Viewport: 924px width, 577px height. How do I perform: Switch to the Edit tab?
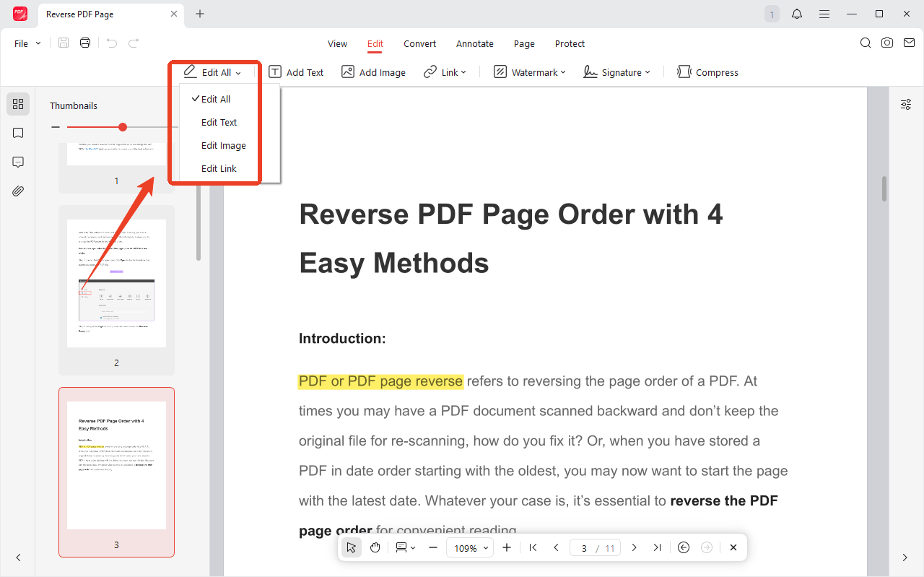pyautogui.click(x=375, y=43)
